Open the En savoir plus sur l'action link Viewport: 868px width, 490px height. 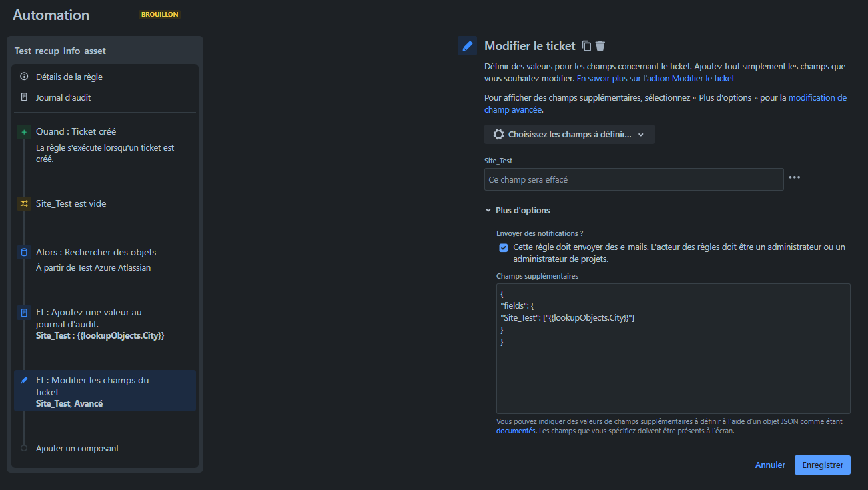point(655,78)
